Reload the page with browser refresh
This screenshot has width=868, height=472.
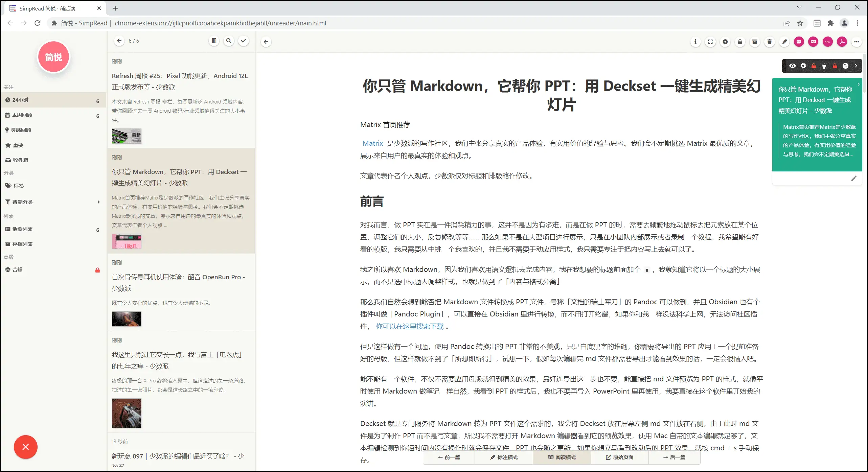(38, 23)
